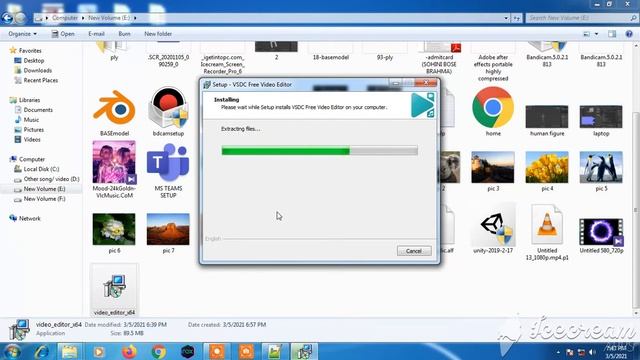This screenshot has height=360, width=640.
Task: Show hidden system tray icons
Action: tap(558, 352)
